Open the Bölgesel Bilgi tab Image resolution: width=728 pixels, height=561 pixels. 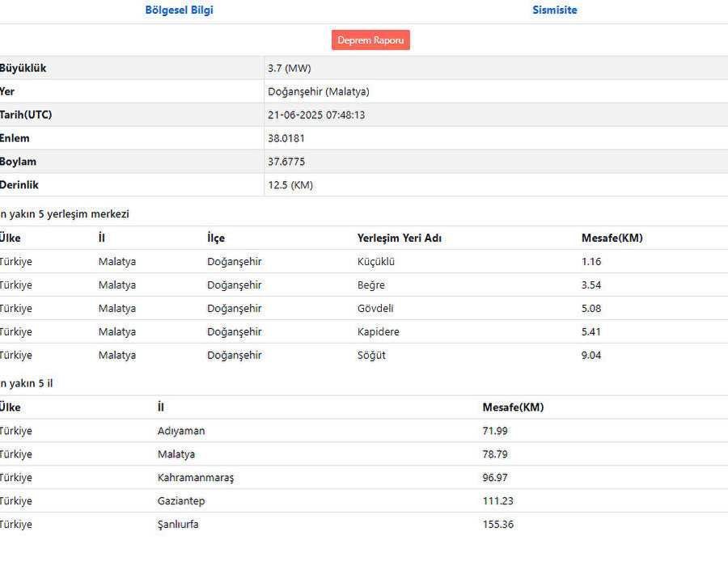pyautogui.click(x=179, y=11)
